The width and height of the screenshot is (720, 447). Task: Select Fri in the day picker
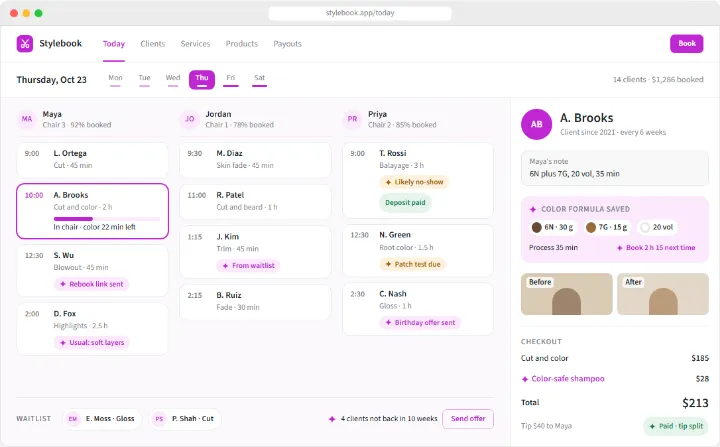click(x=231, y=79)
